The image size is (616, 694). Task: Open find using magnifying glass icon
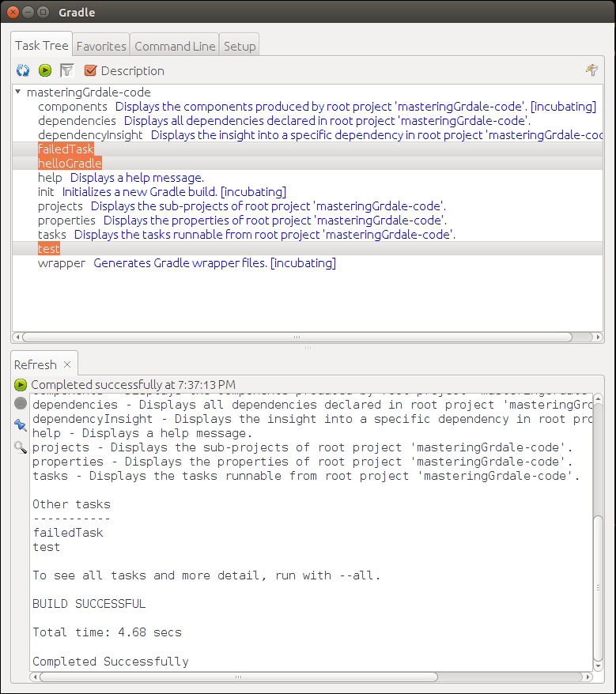point(21,447)
